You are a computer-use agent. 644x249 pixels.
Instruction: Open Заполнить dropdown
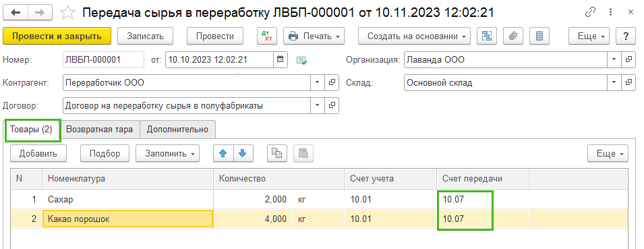click(167, 154)
